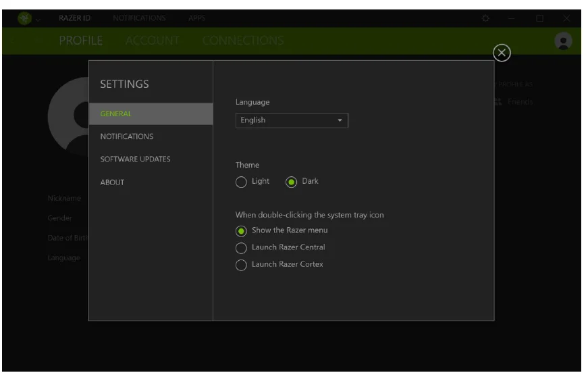Minimize the Razer Central window
Image resolution: width=588 pixels, height=375 pixels.
click(x=512, y=18)
